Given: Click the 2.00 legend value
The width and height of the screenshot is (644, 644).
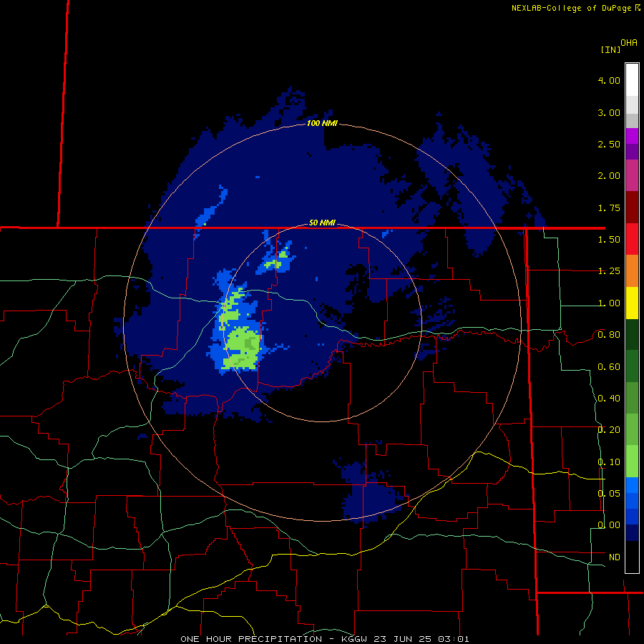Looking at the screenshot, I should pyautogui.click(x=609, y=176).
